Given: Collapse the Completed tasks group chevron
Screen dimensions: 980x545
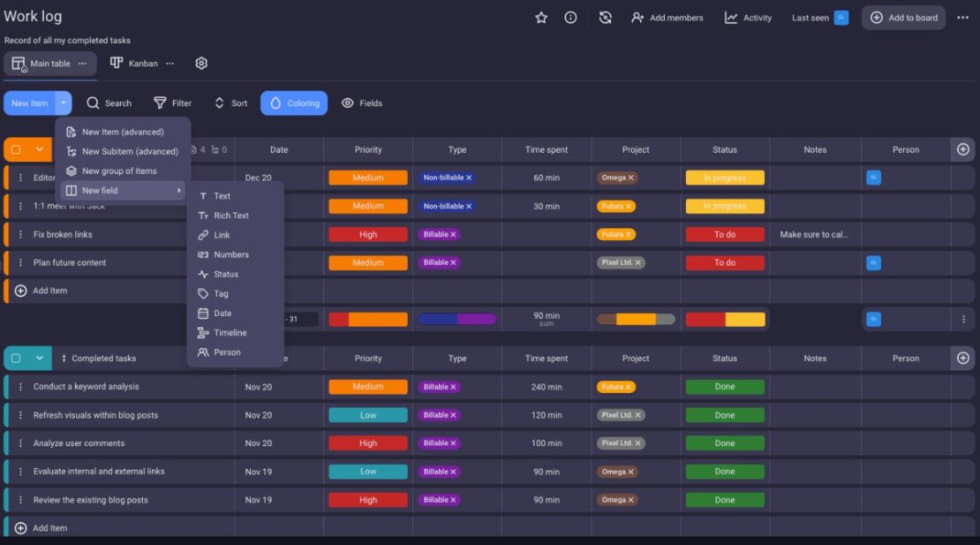Looking at the screenshot, I should pos(40,358).
